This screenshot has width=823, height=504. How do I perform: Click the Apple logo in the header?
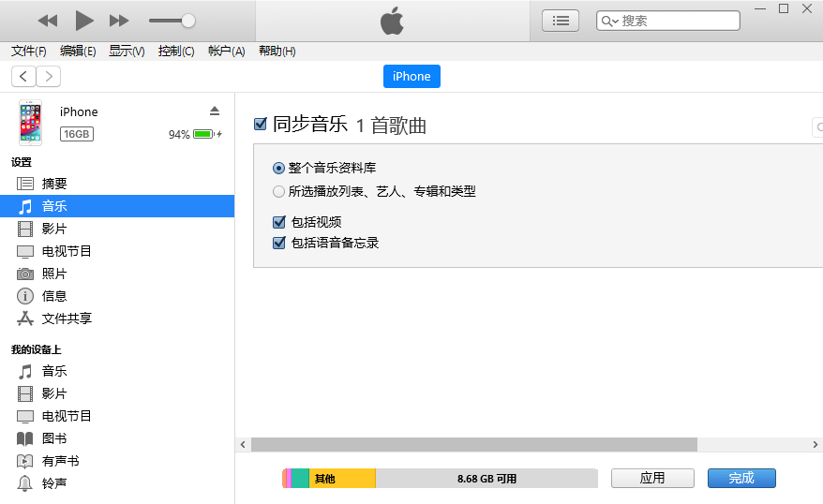(392, 21)
